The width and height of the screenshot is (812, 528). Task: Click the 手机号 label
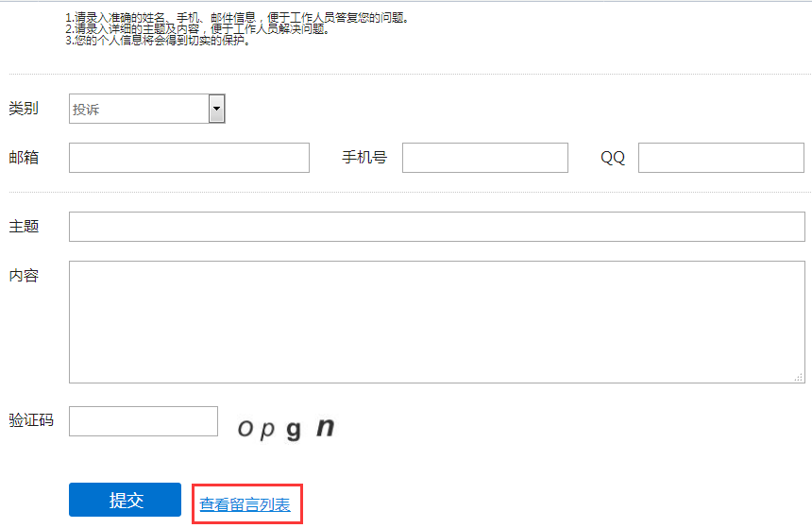click(364, 158)
